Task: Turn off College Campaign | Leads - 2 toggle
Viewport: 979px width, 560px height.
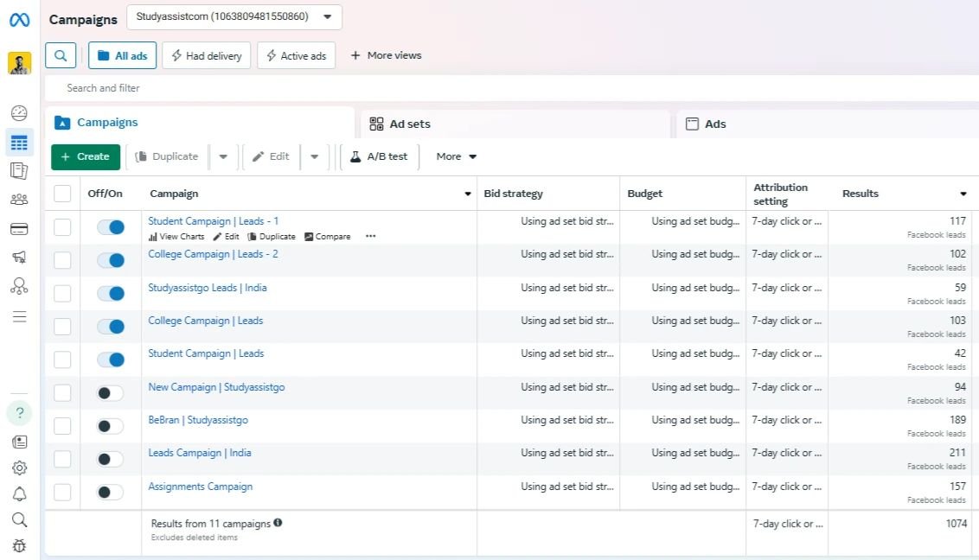Action: [111, 260]
